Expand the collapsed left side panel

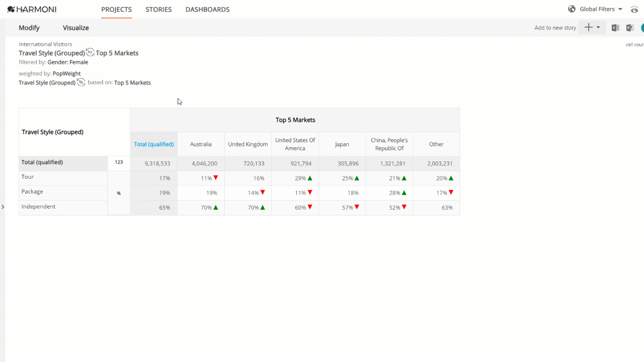tap(3, 207)
